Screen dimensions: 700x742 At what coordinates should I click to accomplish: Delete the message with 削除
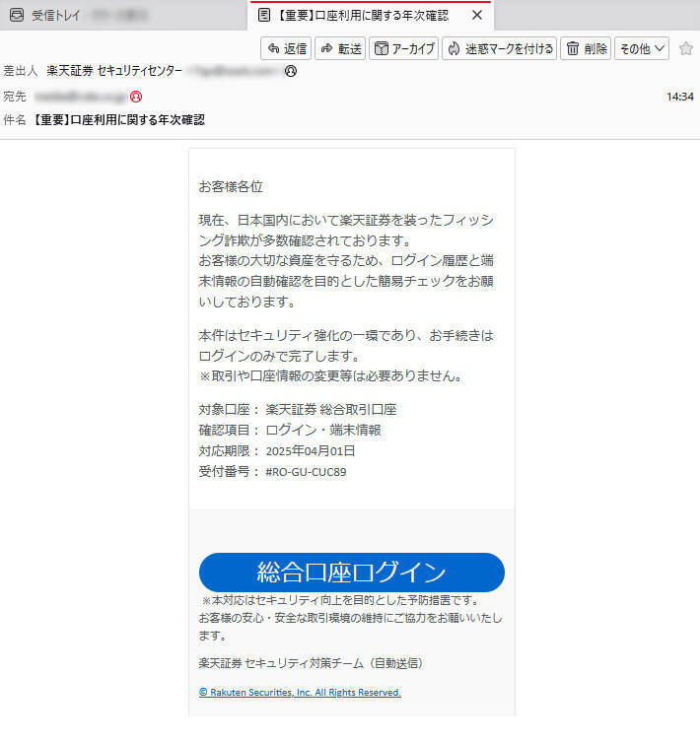pyautogui.click(x=586, y=48)
